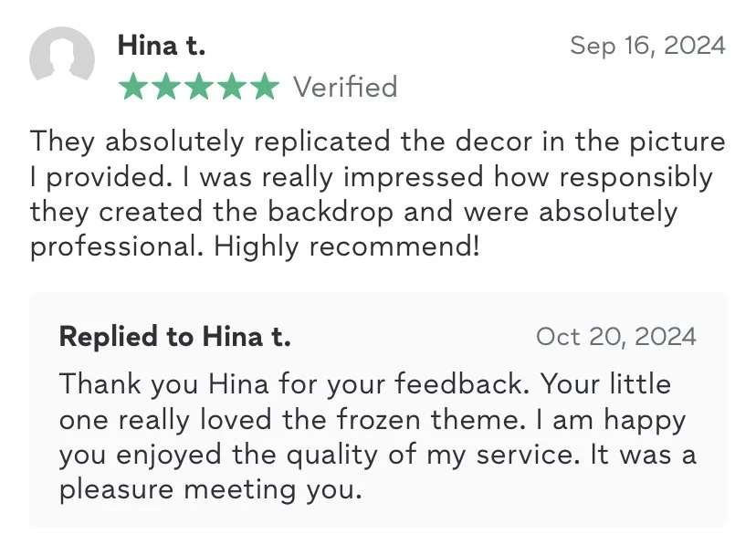
Task: Click the Verified label beside stars
Action: 345,88
